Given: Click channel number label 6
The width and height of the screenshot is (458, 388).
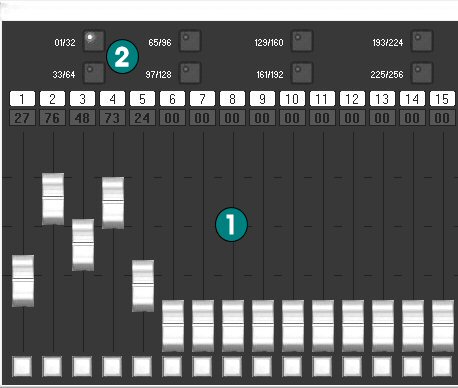Looking at the screenshot, I should pyautogui.click(x=172, y=99).
